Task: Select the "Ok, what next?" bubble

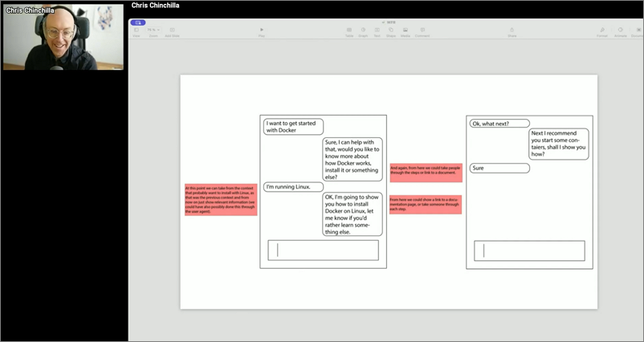Action: tap(499, 124)
